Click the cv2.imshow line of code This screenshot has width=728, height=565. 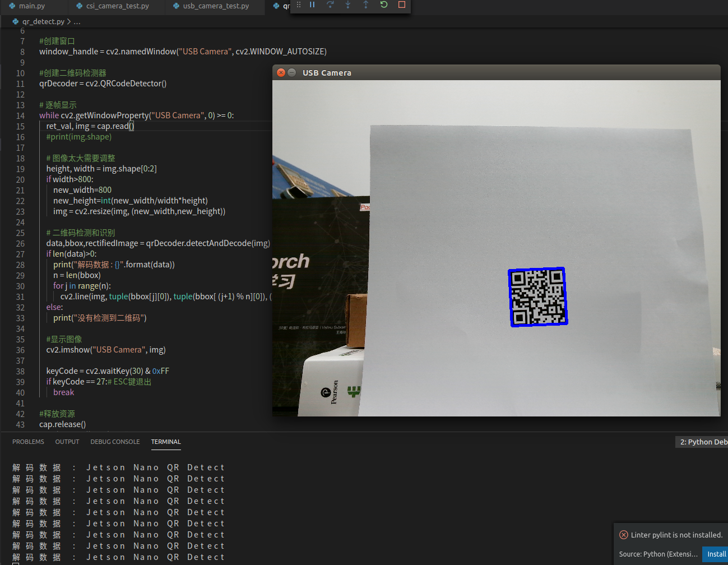click(106, 350)
